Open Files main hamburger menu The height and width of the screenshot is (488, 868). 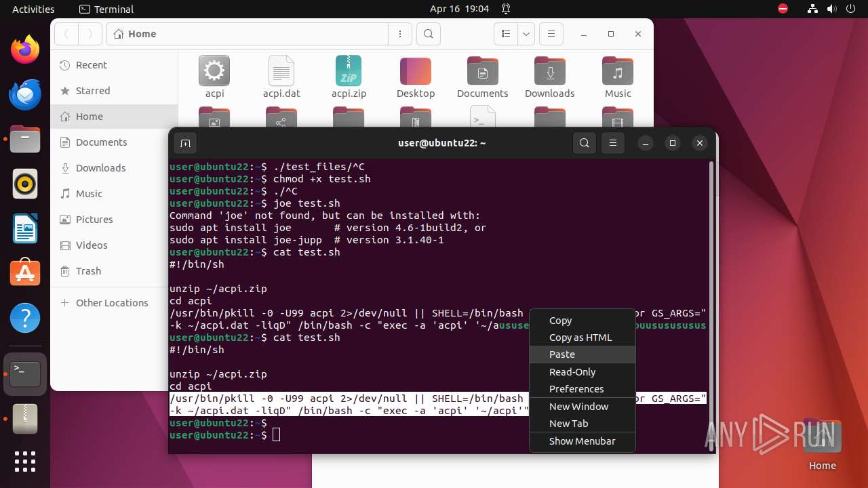click(551, 34)
